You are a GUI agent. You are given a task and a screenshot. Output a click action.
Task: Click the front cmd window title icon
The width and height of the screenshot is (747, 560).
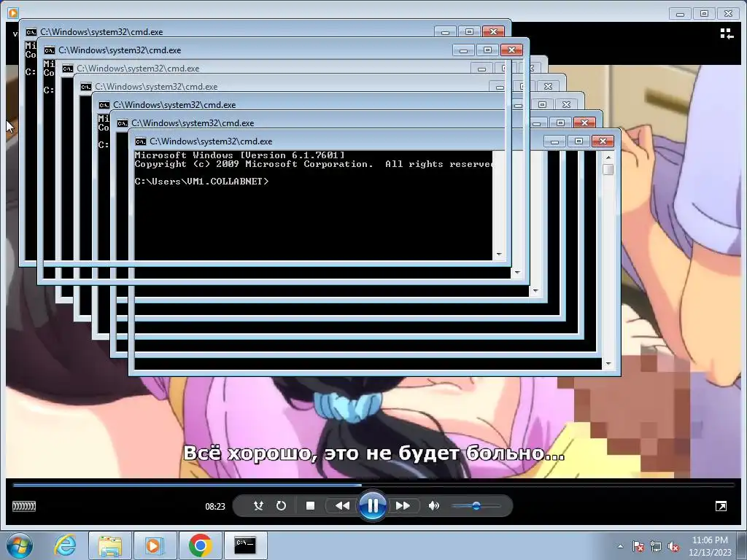[141, 141]
